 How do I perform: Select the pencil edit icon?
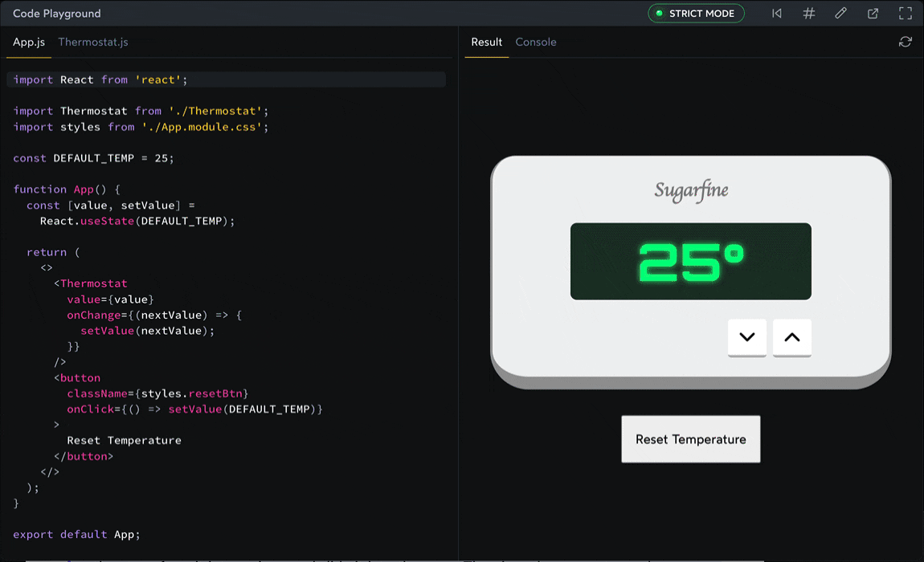(x=840, y=13)
